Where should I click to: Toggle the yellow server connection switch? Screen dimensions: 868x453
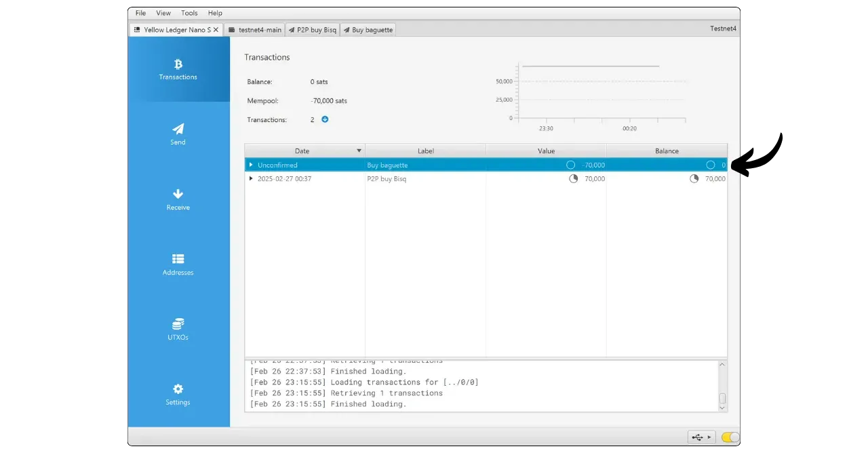(730, 437)
